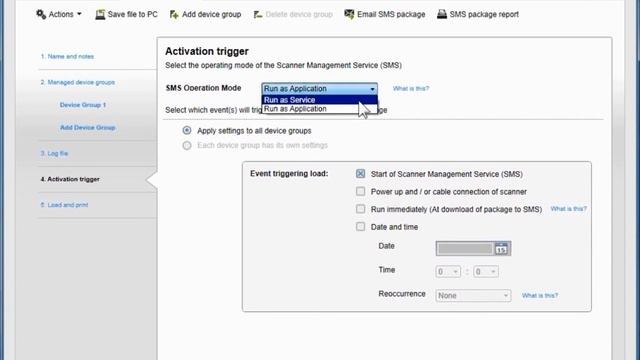The height and width of the screenshot is (360, 640).
Task: Click the Delete device group icon
Action: [x=258, y=15]
